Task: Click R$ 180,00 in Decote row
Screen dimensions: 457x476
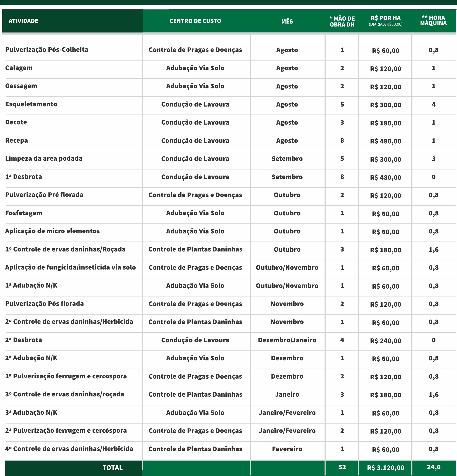Action: click(x=386, y=123)
